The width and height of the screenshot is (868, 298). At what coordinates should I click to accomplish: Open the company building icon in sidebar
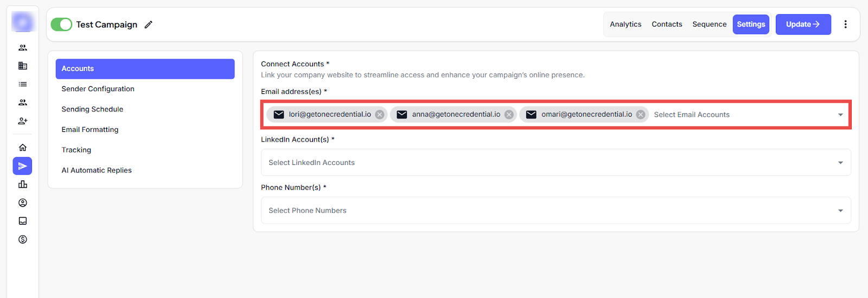[23, 66]
